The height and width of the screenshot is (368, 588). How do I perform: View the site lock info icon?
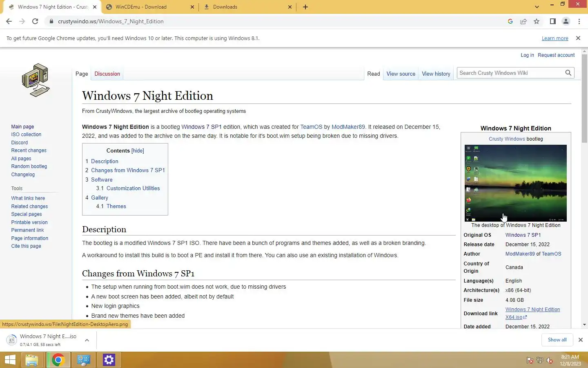(51, 21)
